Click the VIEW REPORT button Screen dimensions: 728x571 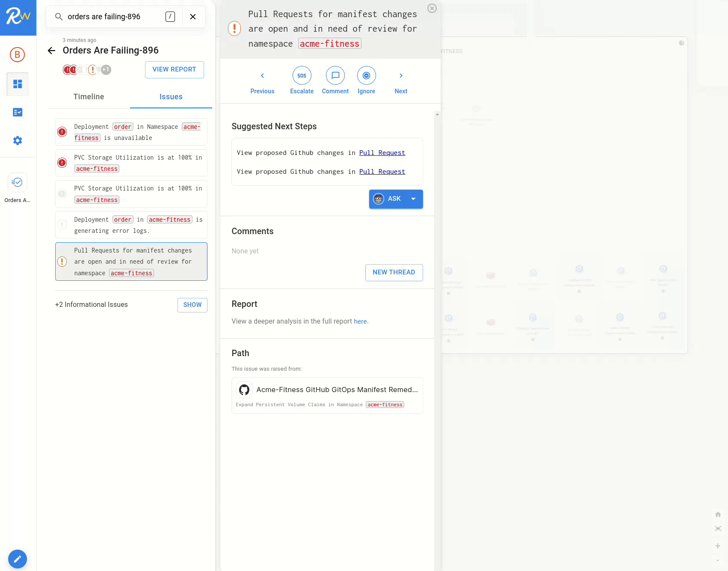pos(174,69)
